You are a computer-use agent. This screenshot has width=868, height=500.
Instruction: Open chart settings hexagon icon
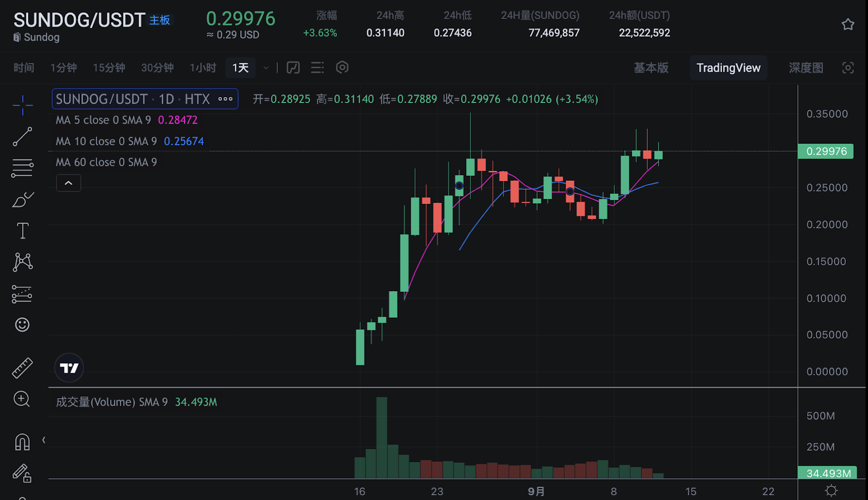(x=342, y=67)
